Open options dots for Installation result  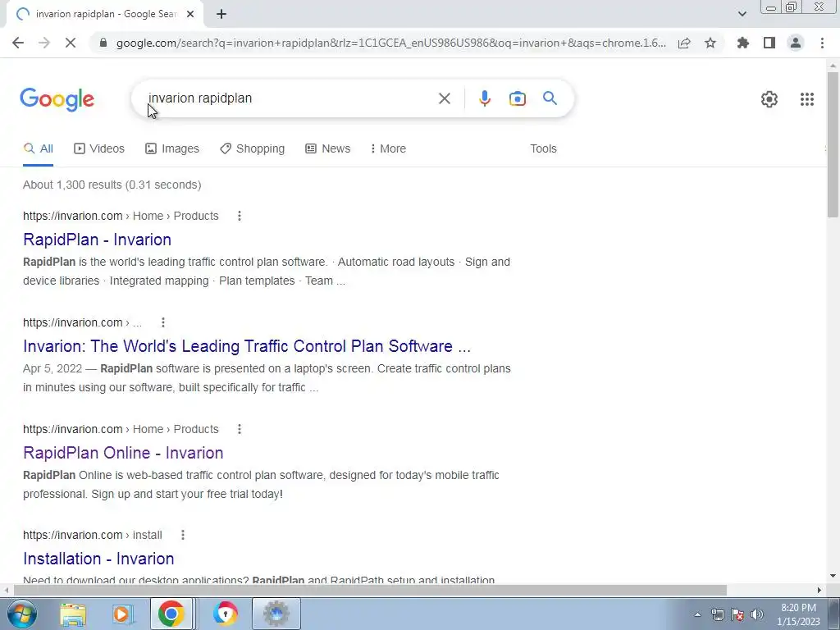click(183, 535)
